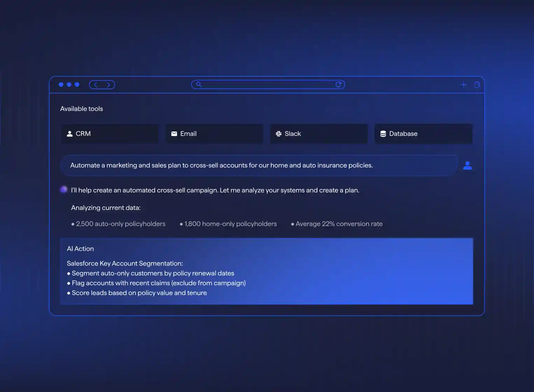This screenshot has width=534, height=392.
Task: Select the CRM tool
Action: (110, 134)
